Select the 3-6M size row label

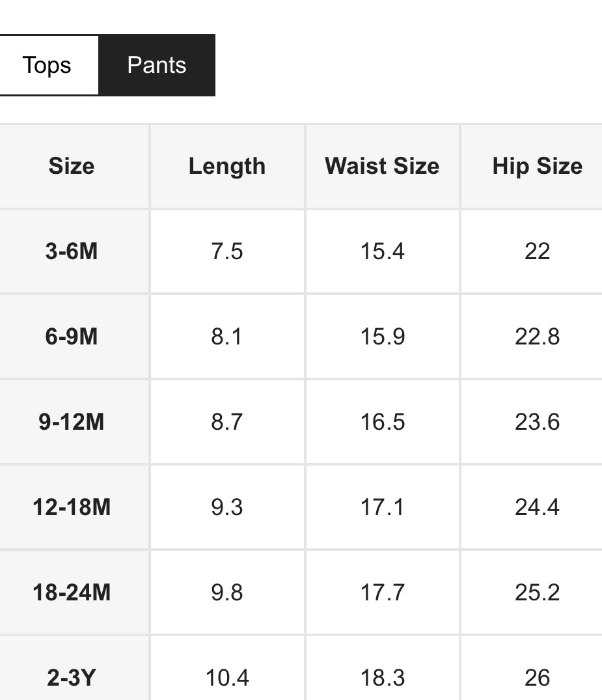(72, 251)
